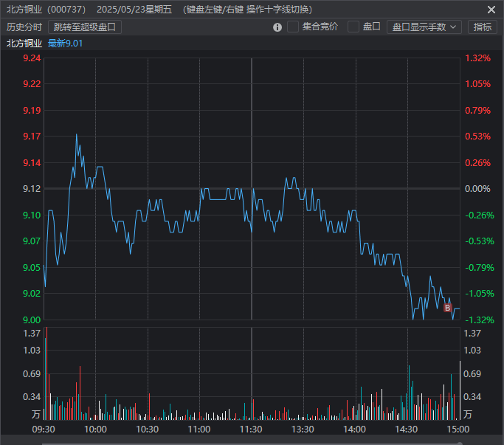Click the 9.12 price level label
The height and width of the screenshot is (445, 504).
click(x=32, y=189)
